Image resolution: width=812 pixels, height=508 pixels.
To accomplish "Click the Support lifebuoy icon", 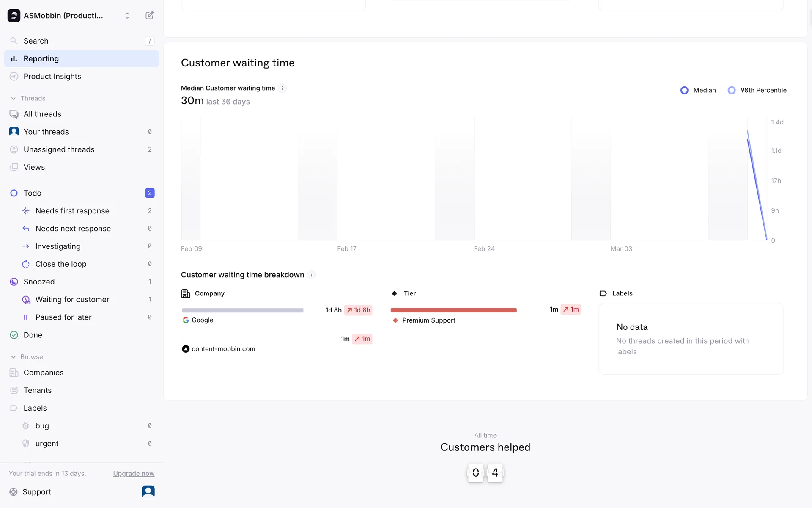I will (14, 492).
